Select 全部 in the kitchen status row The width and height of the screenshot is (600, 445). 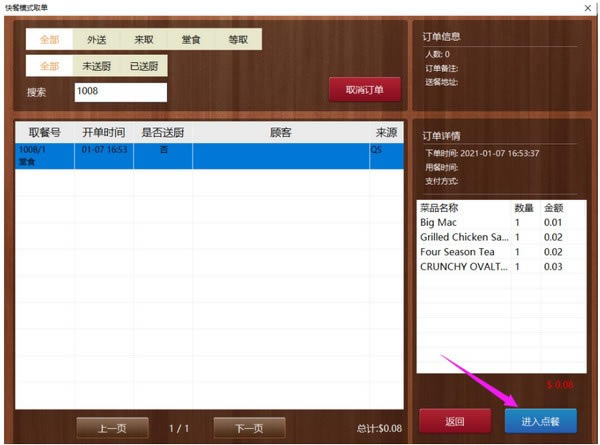click(x=49, y=66)
